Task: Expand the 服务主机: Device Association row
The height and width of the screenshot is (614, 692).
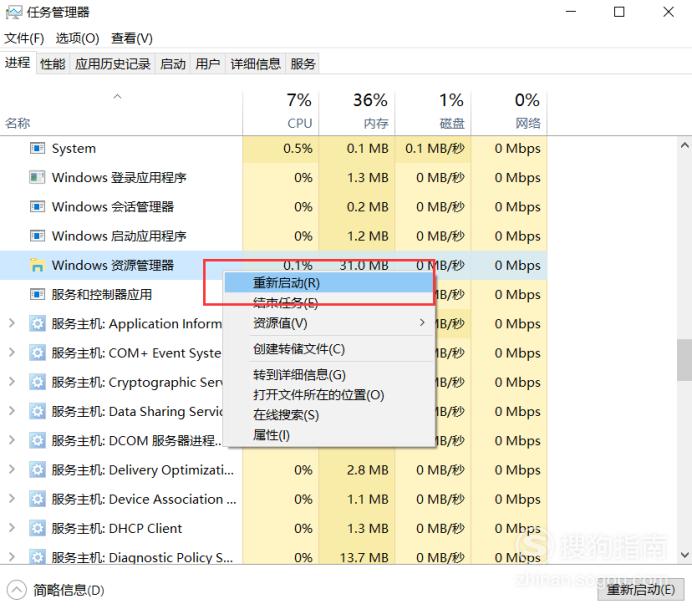Action: (x=12, y=498)
